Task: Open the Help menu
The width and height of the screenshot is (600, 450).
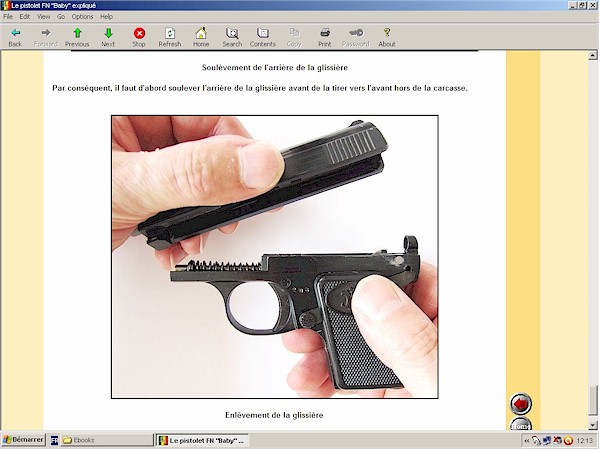Action: (106, 17)
